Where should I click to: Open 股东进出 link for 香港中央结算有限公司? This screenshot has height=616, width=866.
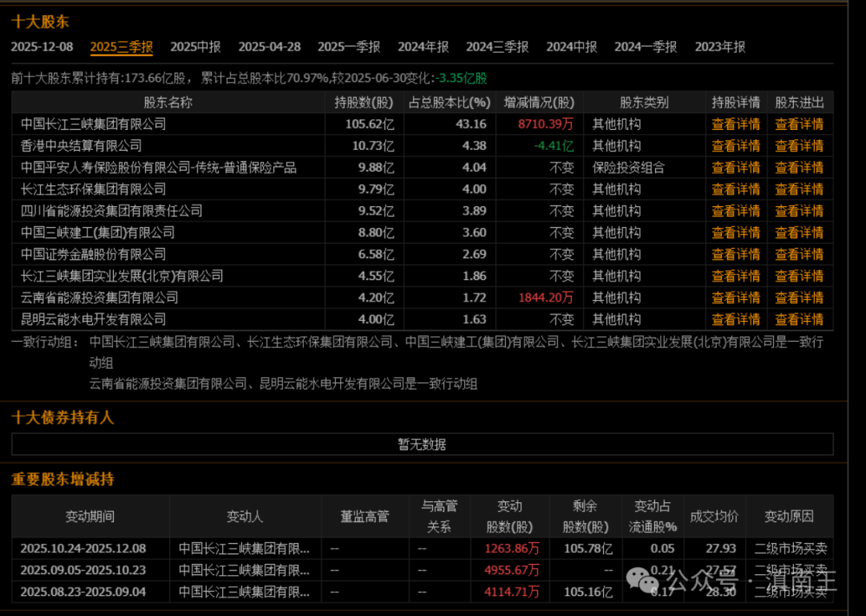(799, 146)
